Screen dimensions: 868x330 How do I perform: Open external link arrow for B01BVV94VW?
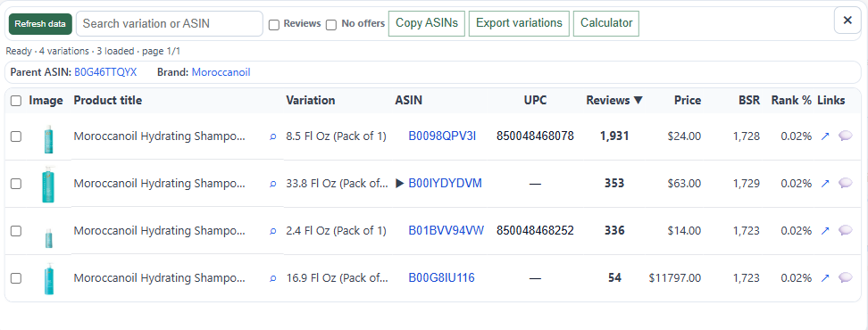[825, 230]
